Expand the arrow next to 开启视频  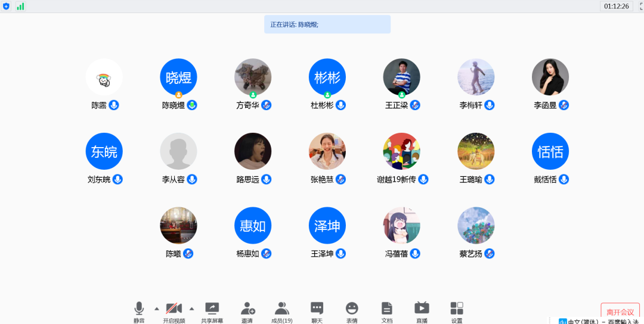[x=192, y=309]
